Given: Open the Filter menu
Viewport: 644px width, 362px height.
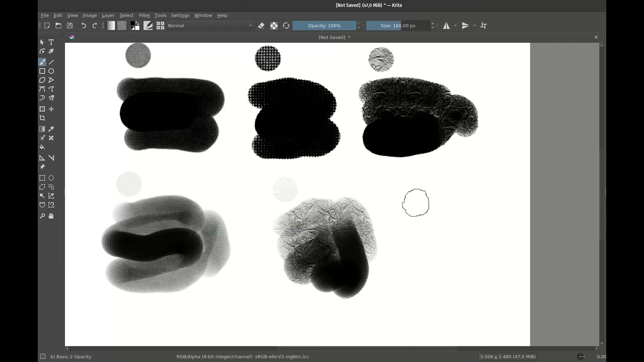Looking at the screenshot, I should (144, 16).
